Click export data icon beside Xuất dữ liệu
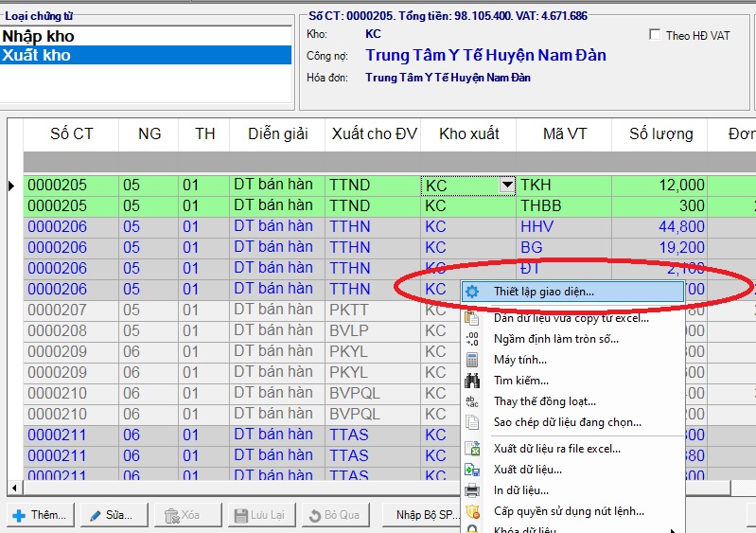This screenshot has height=533, width=756. [472, 470]
